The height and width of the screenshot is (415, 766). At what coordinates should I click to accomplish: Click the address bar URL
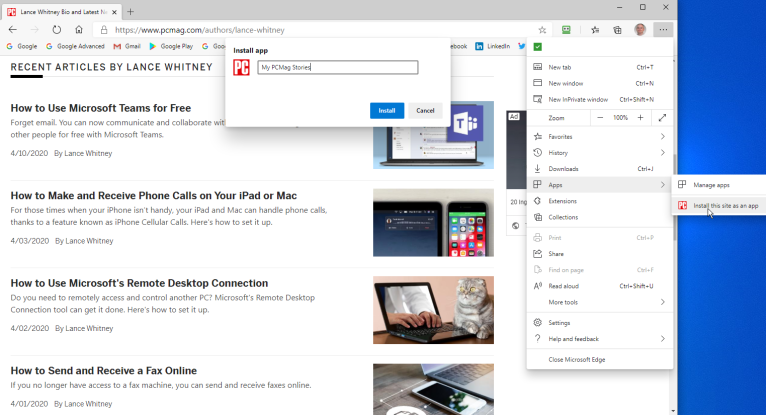[199, 30]
